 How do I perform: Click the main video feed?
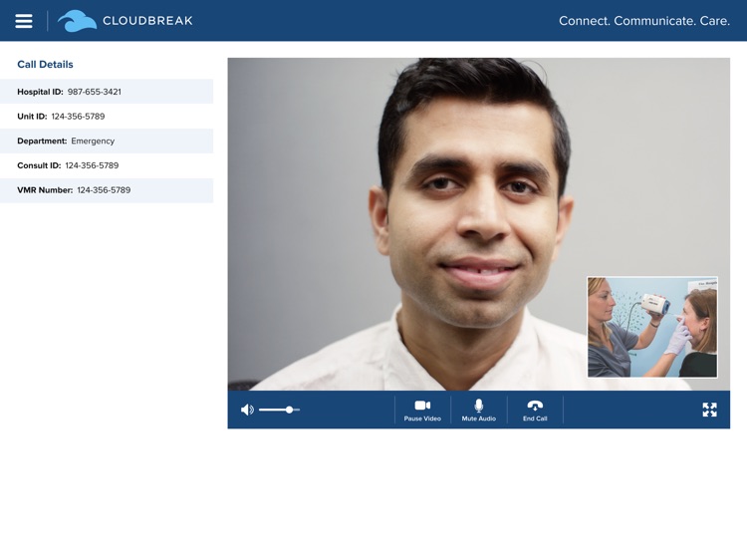click(x=478, y=224)
